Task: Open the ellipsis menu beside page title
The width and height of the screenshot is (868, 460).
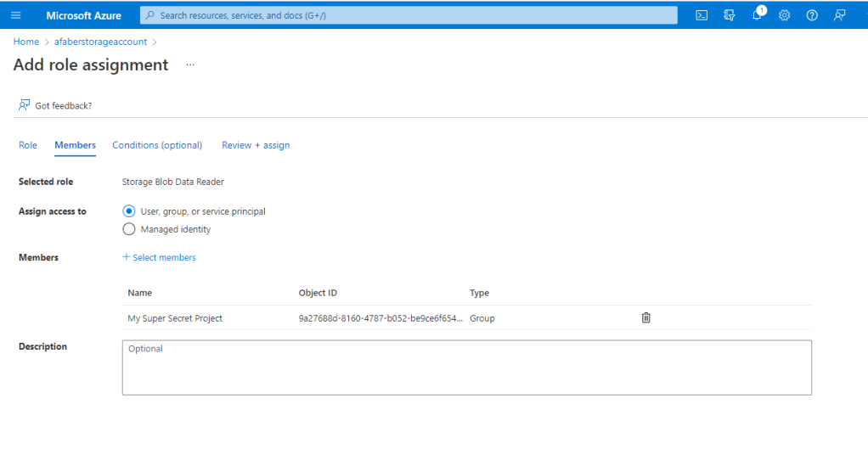Action: pos(190,65)
